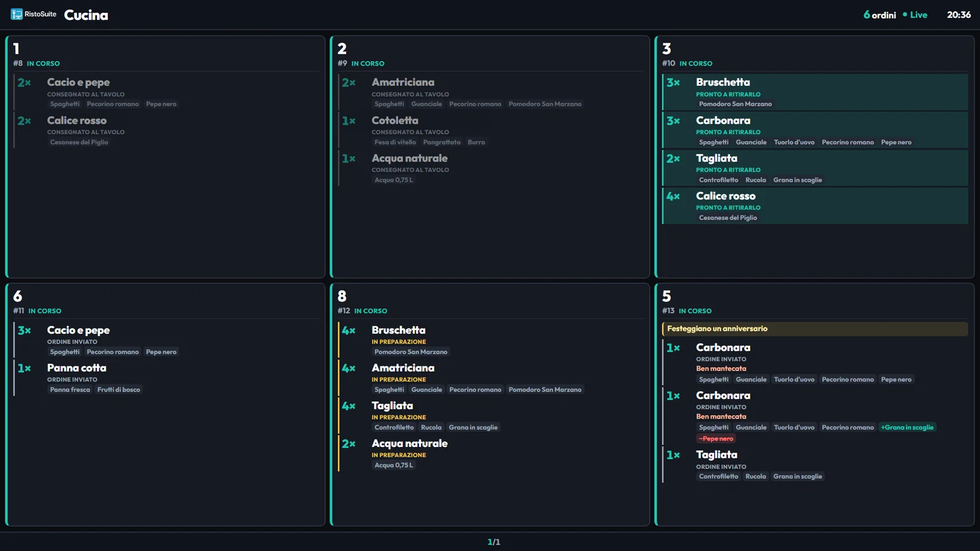
Task: Click 'Acqua 0,75 L' tag in order #12
Action: click(394, 465)
